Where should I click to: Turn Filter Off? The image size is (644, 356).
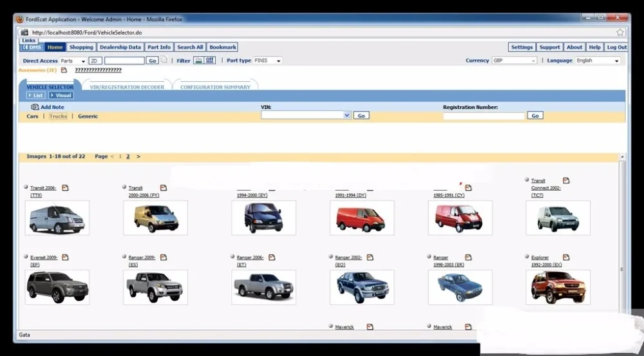click(209, 60)
